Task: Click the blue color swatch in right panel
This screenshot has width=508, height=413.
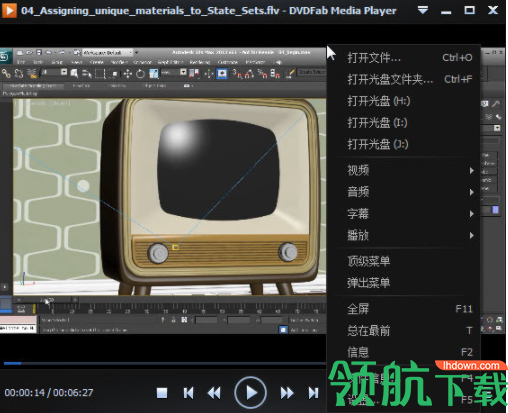Action: [495, 210]
